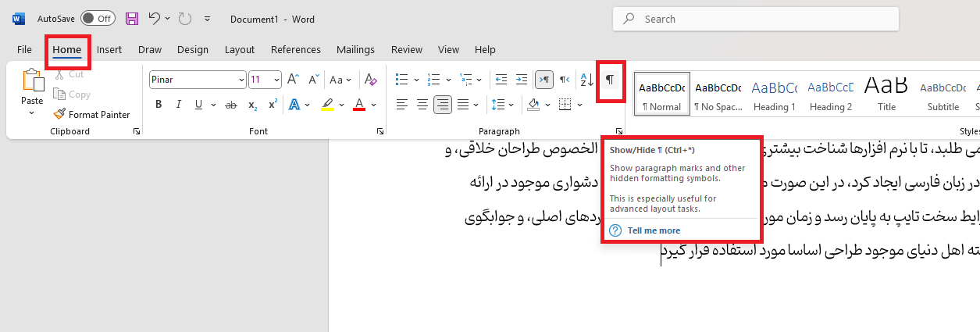This screenshot has height=332, width=980.
Task: Sort the selected text
Action: 586,80
